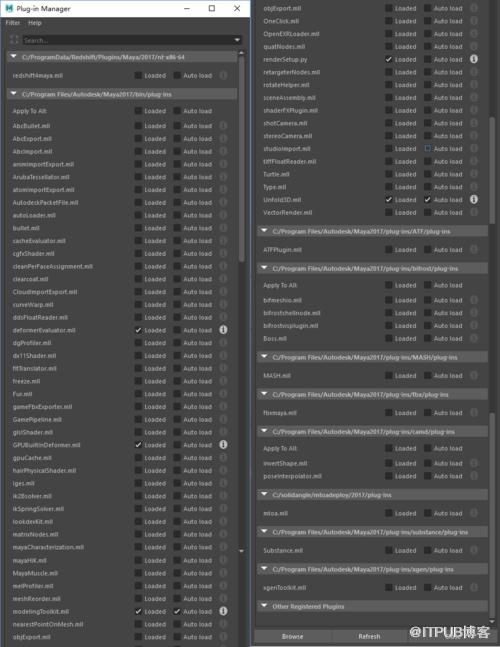The height and width of the screenshot is (647, 500).
Task: Click the Refresh button
Action: coord(369,637)
